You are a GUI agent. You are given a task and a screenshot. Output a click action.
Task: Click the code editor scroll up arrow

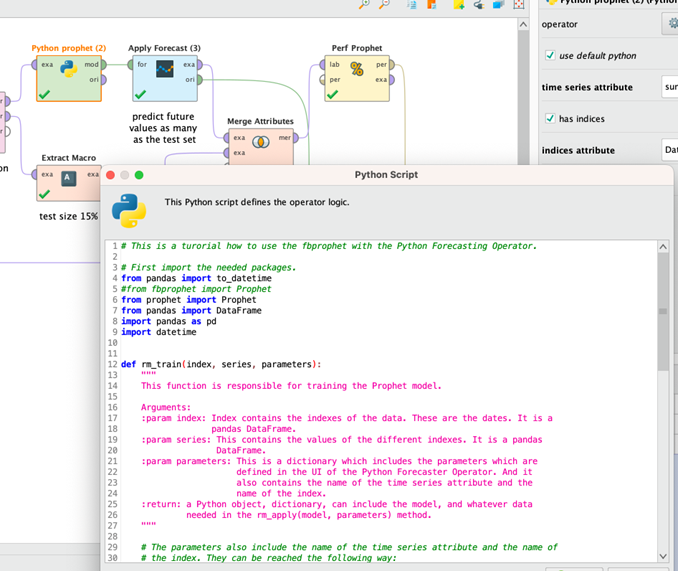point(663,247)
